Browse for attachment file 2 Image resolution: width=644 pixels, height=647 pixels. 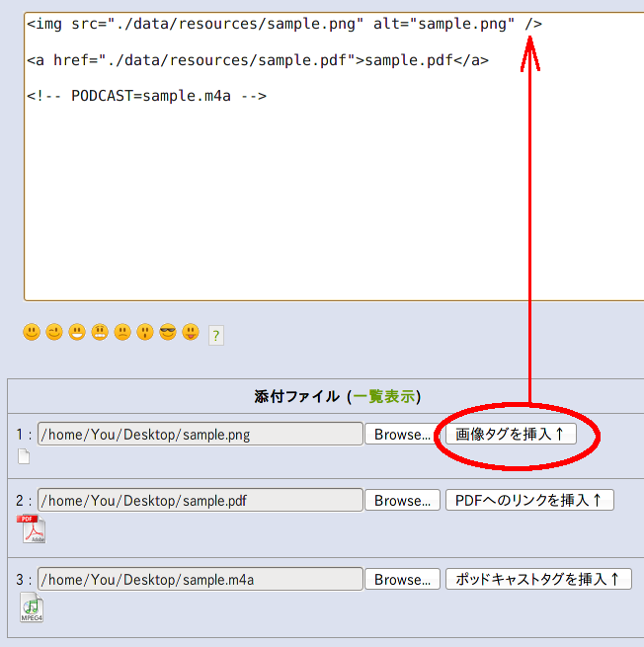point(402,501)
